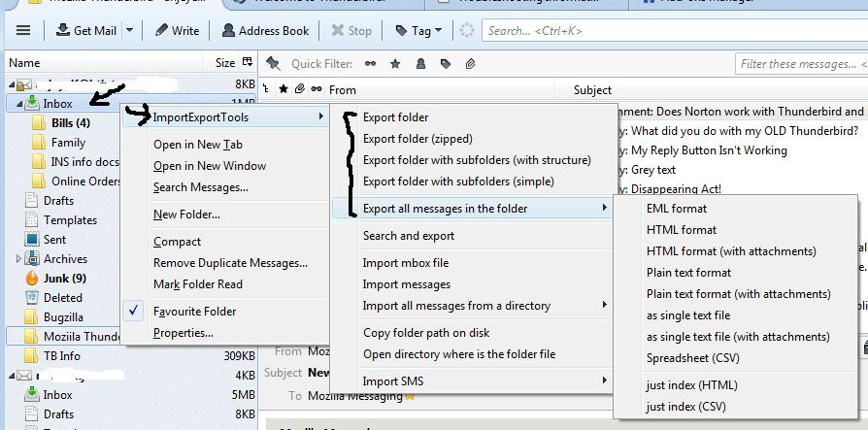Toggle the Starred quick filter icon
The image size is (868, 430).
tap(395, 64)
